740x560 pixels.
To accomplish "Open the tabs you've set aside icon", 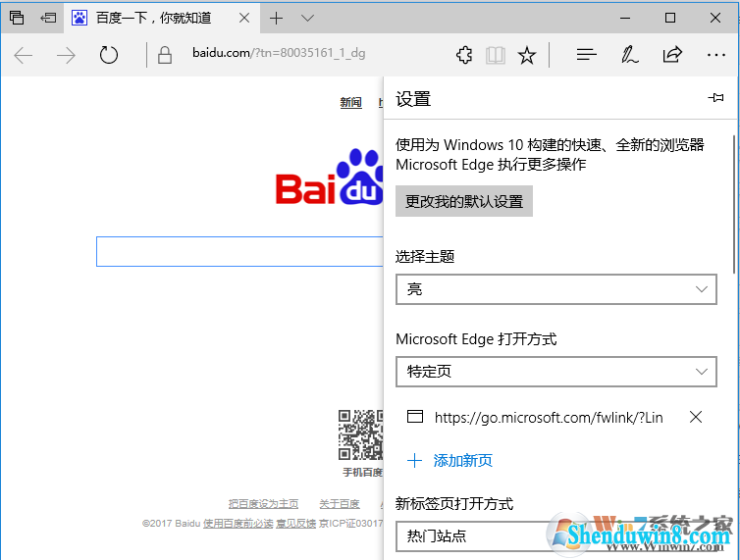I will pos(17,18).
